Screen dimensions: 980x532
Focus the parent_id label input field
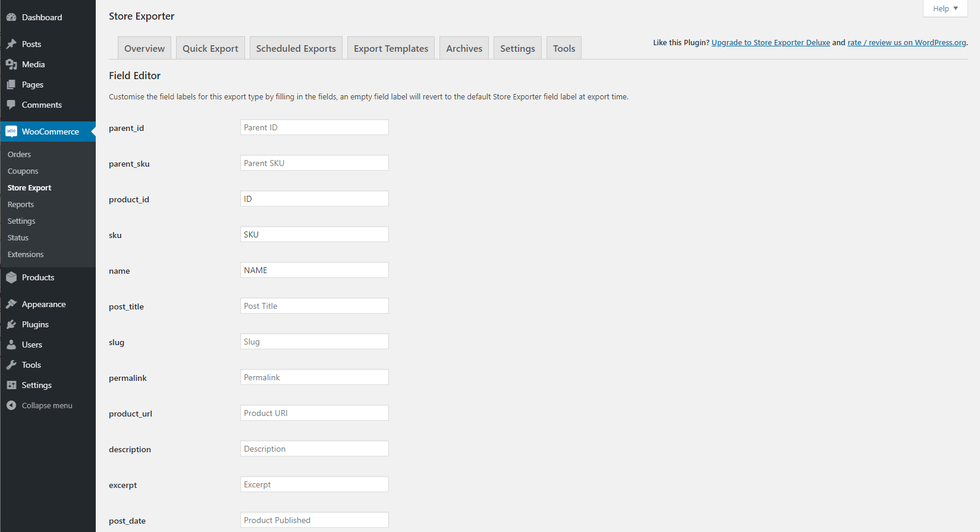314,127
